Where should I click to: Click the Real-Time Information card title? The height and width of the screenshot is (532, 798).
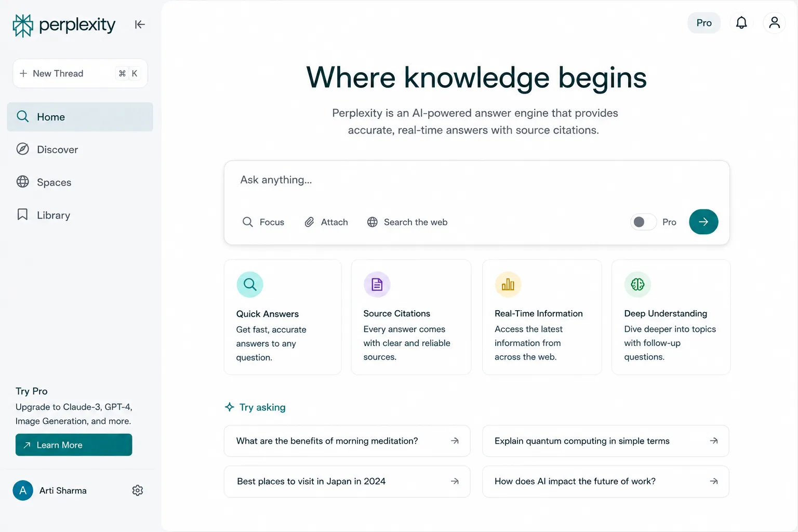point(539,314)
